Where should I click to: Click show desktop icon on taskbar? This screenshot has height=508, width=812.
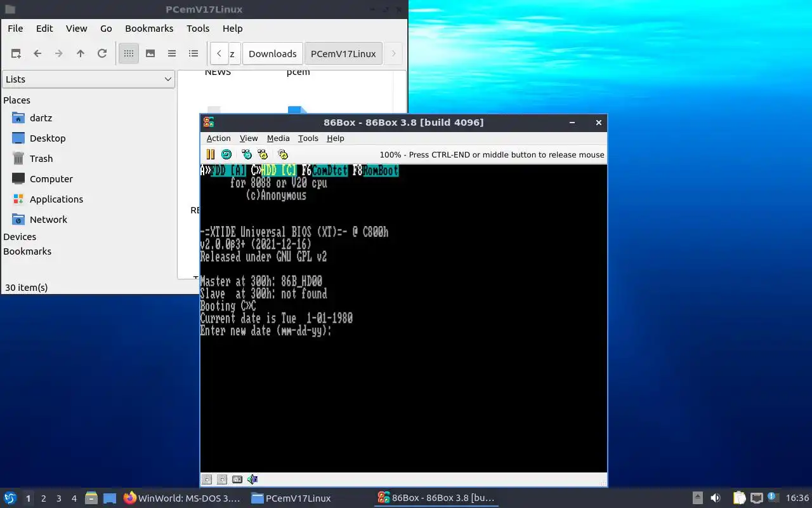tap(110, 498)
